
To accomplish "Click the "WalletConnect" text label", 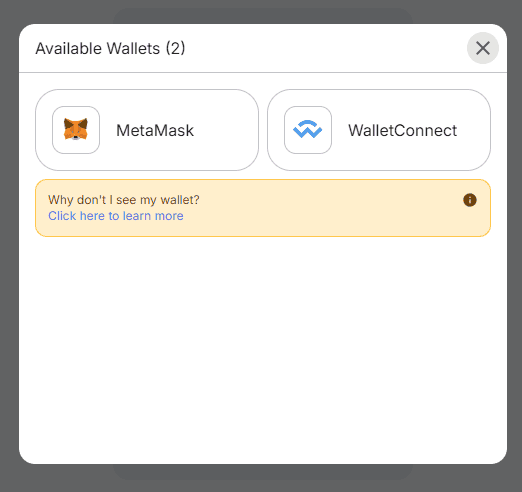I will [403, 130].
